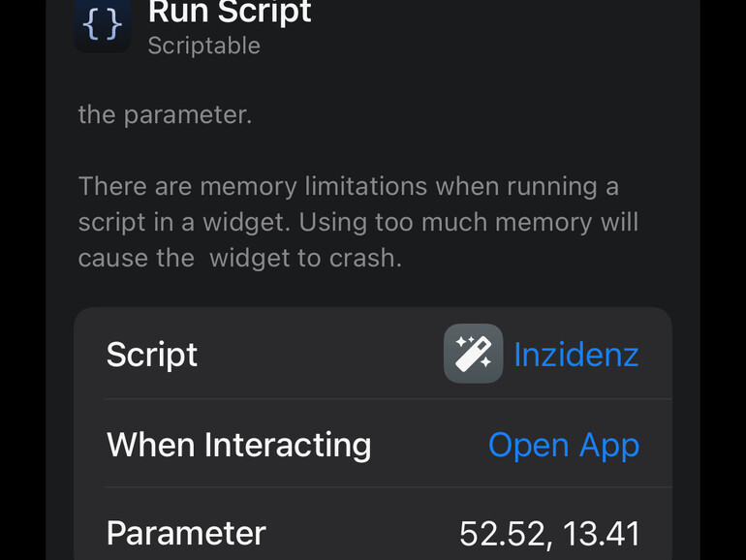Edit the parameter value 52.52, 13.41
746x560 pixels.
[549, 534]
